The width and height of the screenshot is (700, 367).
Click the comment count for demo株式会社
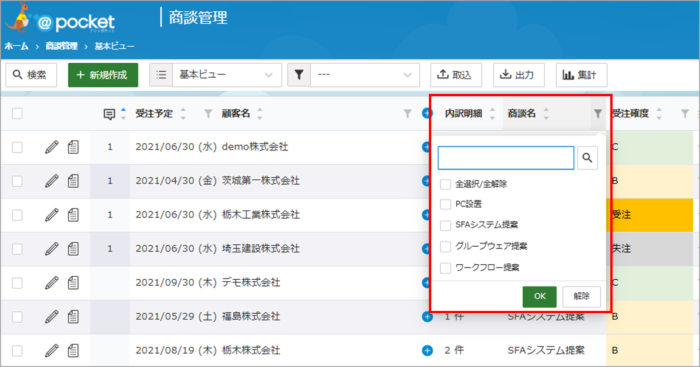click(x=110, y=147)
